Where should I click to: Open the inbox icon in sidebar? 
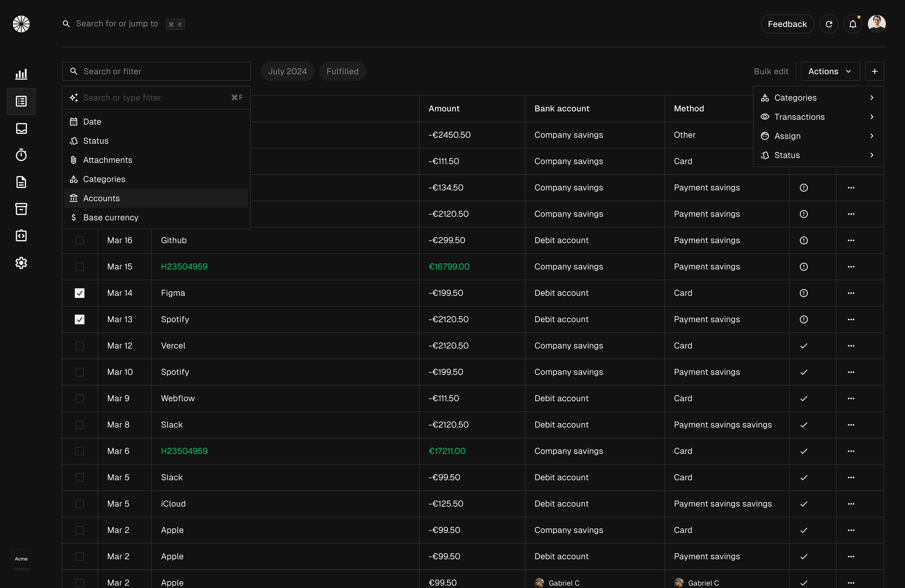[x=21, y=128]
